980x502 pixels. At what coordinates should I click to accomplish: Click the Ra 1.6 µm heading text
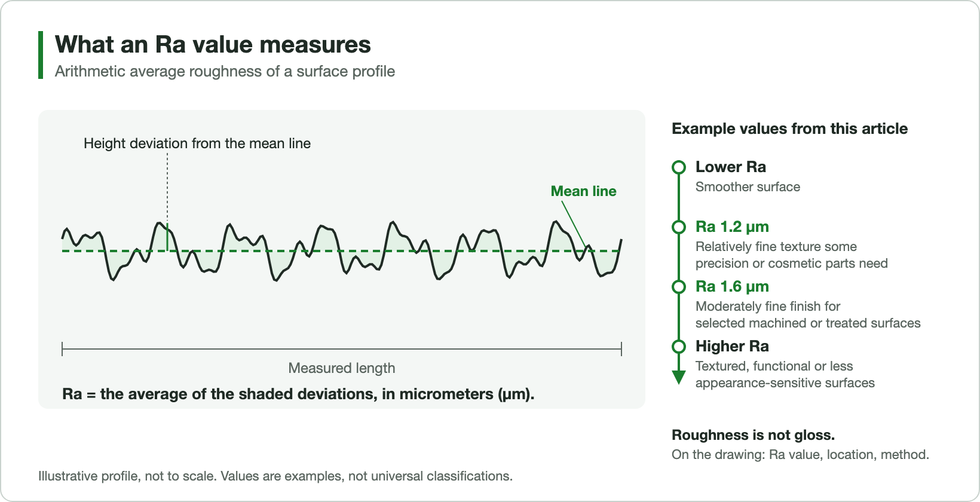click(x=732, y=287)
